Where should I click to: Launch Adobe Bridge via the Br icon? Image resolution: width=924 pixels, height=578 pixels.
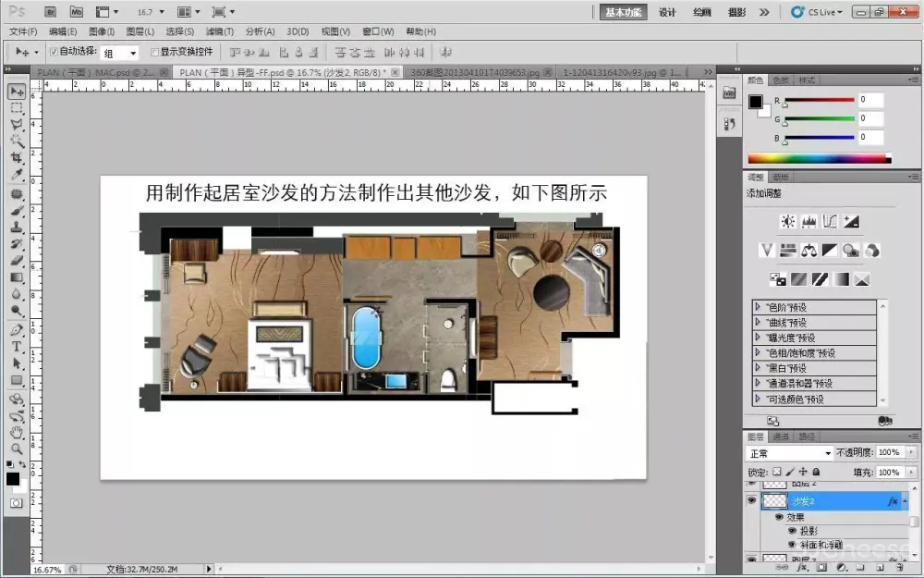50,12
